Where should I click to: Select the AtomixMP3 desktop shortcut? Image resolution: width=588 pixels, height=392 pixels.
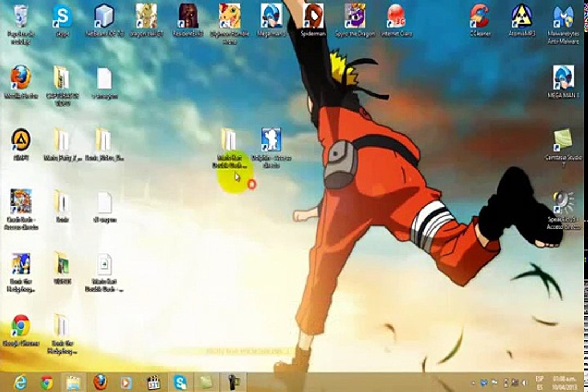(522, 21)
